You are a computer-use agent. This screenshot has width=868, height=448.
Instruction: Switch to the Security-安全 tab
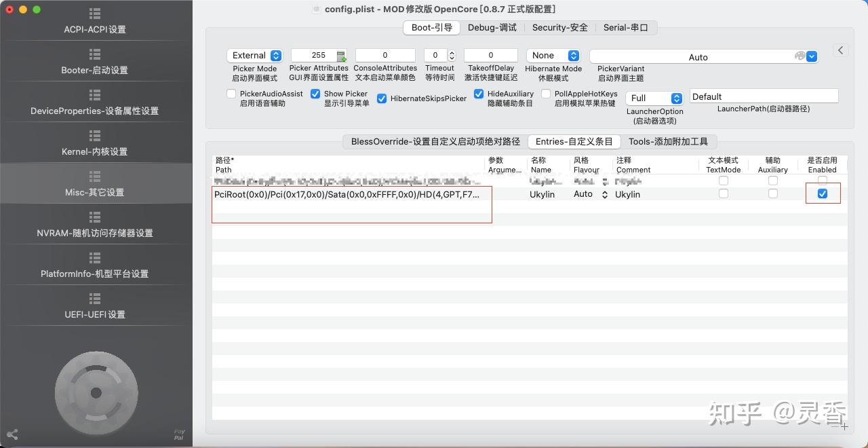560,27
